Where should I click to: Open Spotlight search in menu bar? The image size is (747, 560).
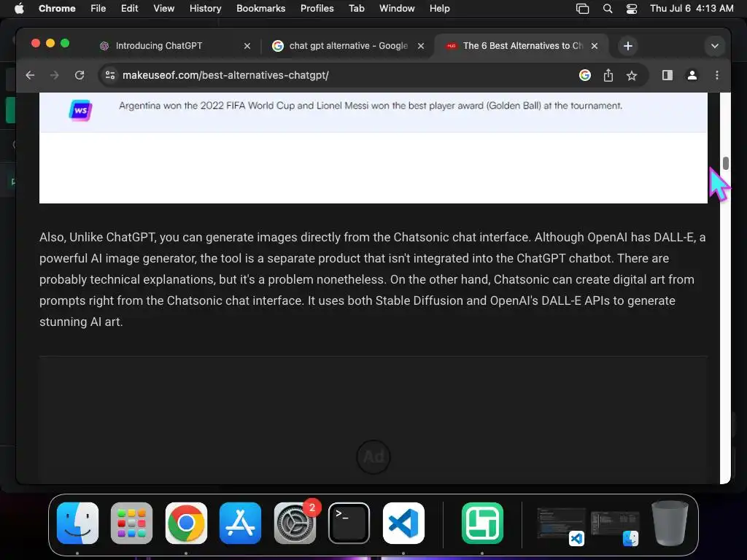pos(608,9)
